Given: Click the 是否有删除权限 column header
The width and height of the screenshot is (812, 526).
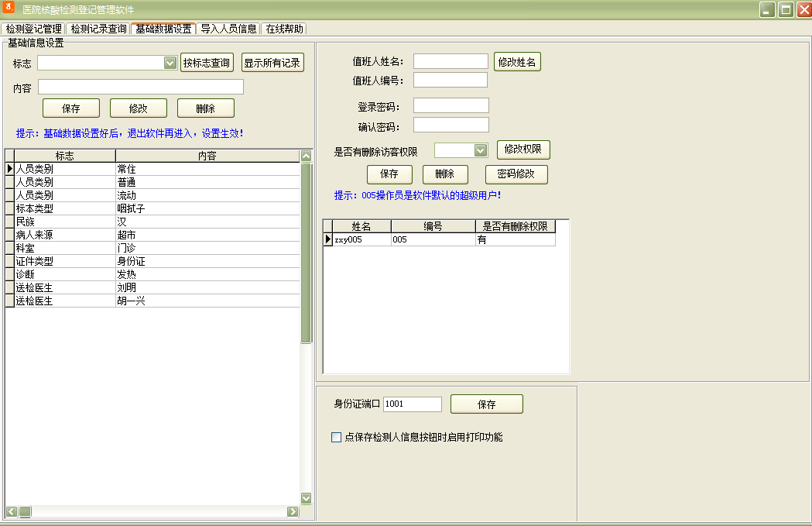Looking at the screenshot, I should pyautogui.click(x=516, y=226).
